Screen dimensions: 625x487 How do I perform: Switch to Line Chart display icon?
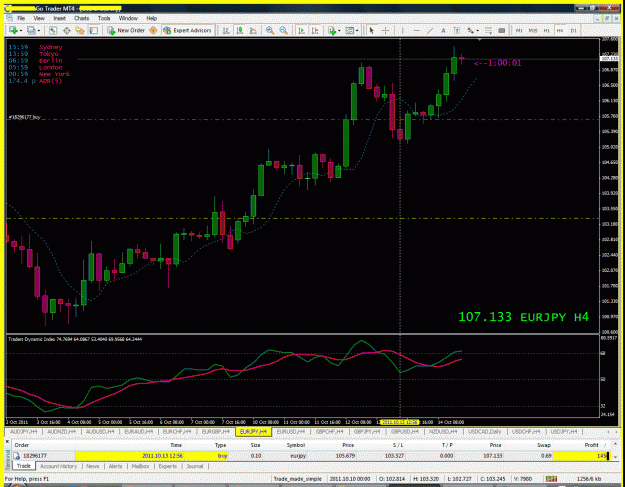[253, 30]
